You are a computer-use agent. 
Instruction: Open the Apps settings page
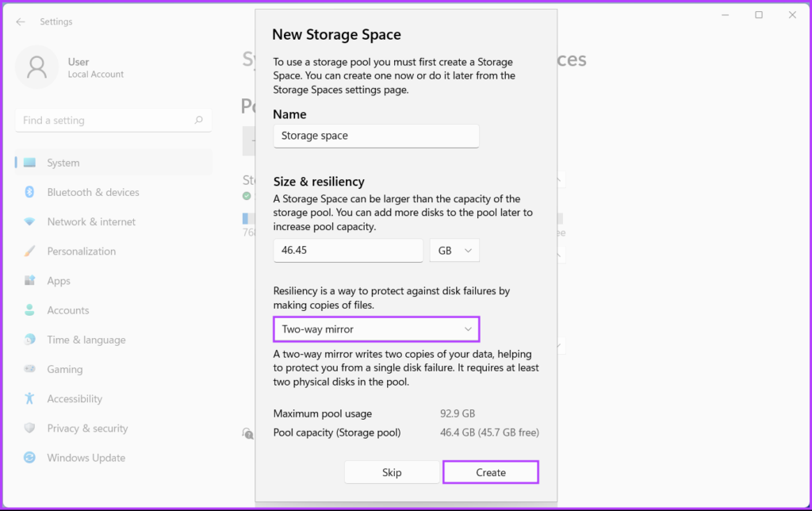[x=59, y=281]
